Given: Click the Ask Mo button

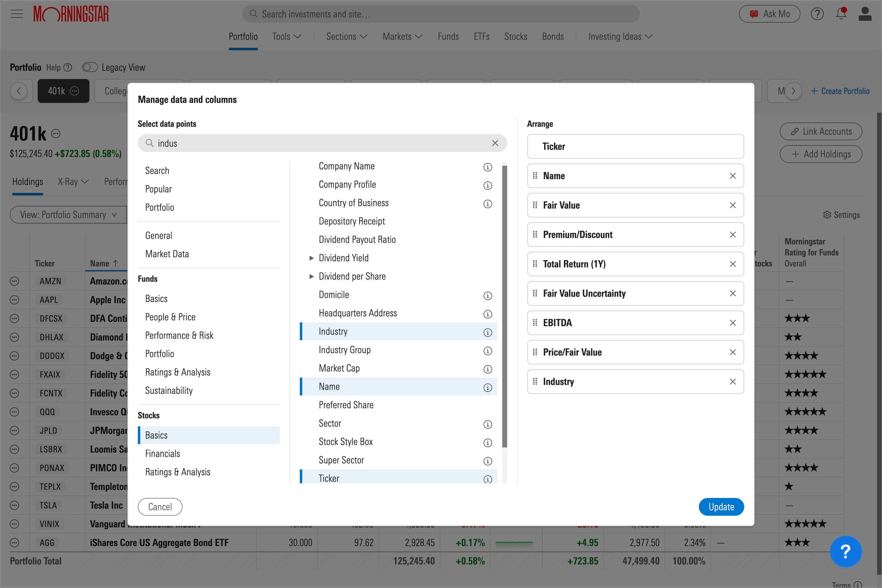Looking at the screenshot, I should click(770, 14).
